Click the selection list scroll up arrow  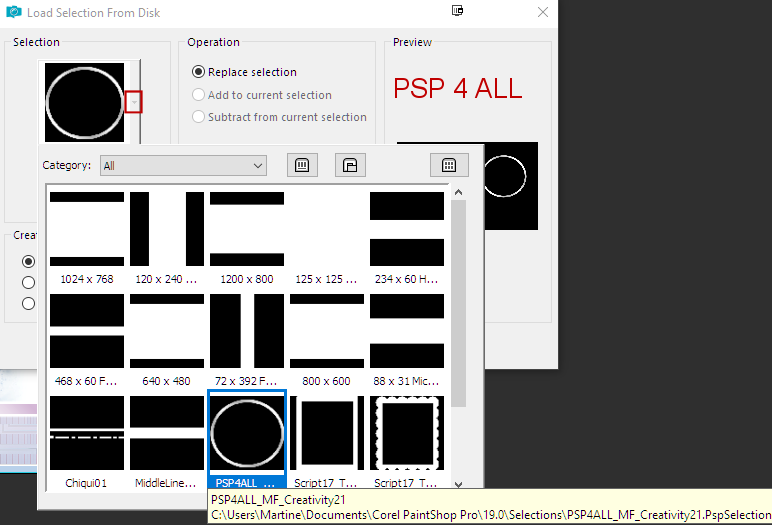[458, 192]
